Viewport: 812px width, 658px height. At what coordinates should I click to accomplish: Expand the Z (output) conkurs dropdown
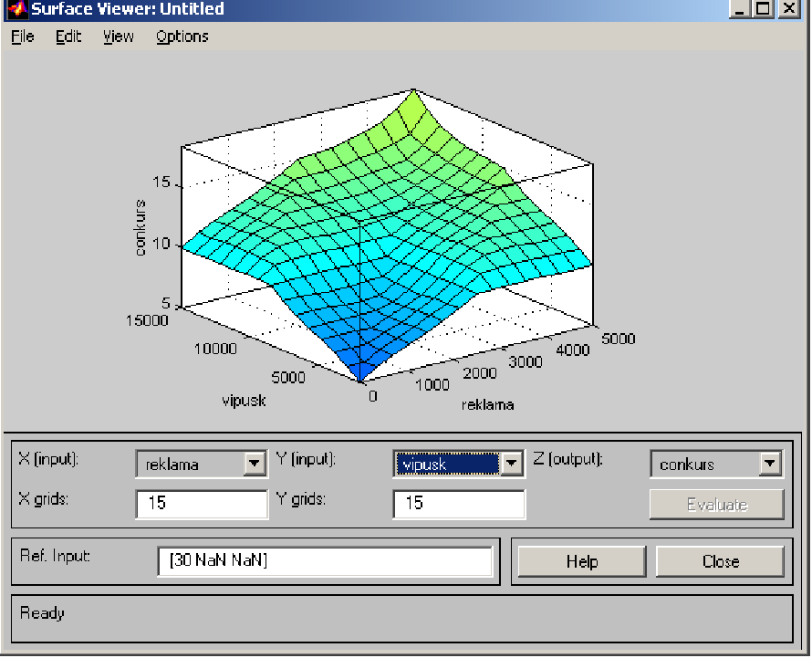point(771,465)
